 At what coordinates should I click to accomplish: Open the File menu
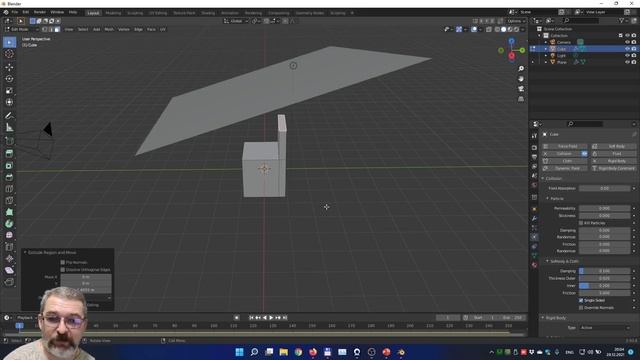[x=15, y=13]
